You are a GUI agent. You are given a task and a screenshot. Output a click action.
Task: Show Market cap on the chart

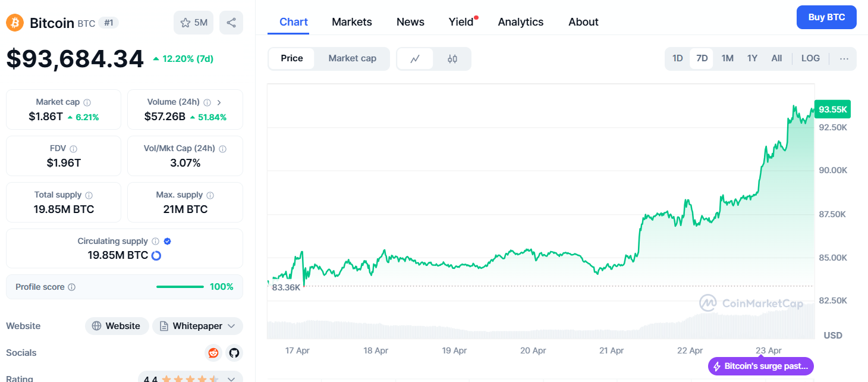coord(353,58)
